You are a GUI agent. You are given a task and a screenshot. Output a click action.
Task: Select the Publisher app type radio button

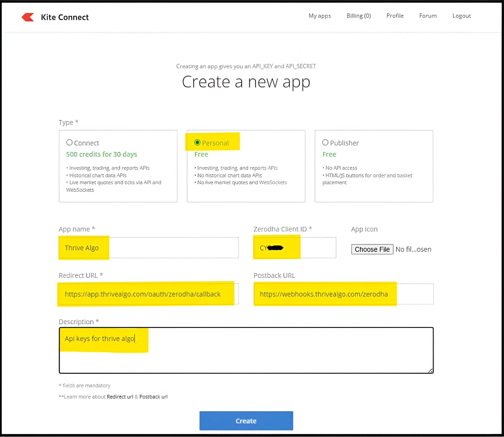pyautogui.click(x=325, y=142)
